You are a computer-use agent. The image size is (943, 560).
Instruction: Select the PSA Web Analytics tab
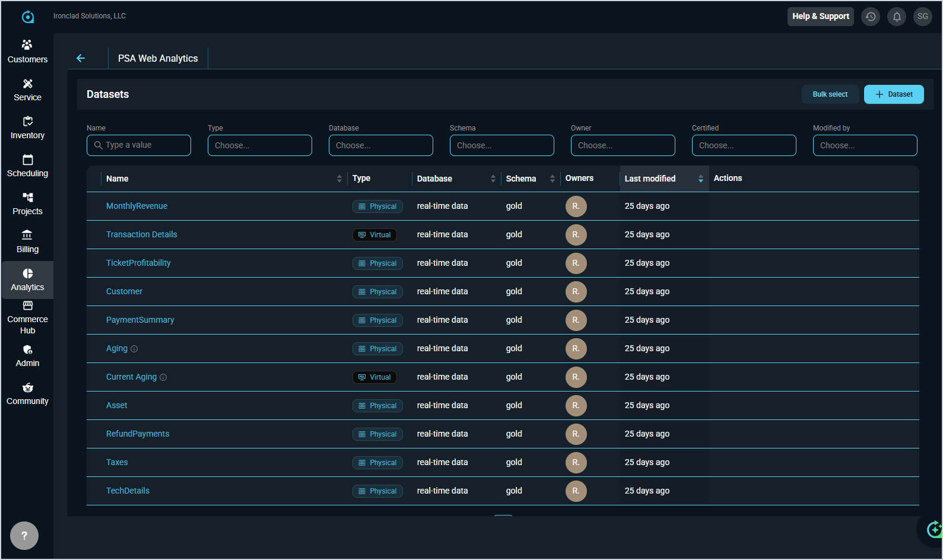pyautogui.click(x=158, y=58)
